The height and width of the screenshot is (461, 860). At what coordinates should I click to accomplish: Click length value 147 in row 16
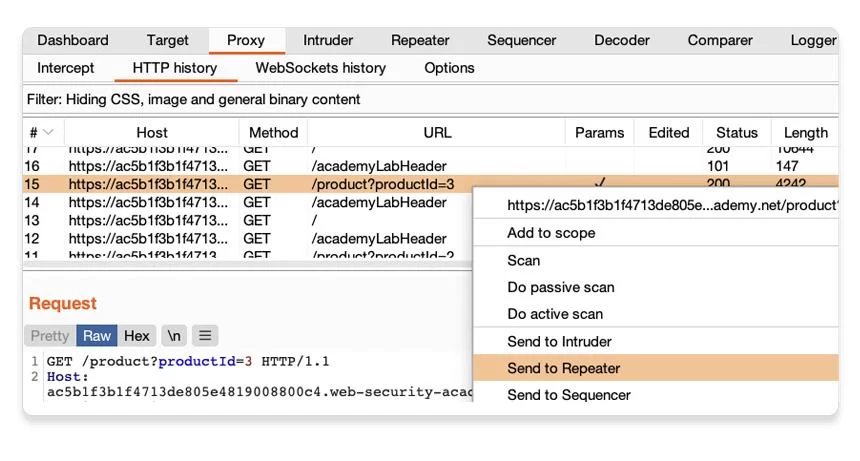(x=787, y=166)
